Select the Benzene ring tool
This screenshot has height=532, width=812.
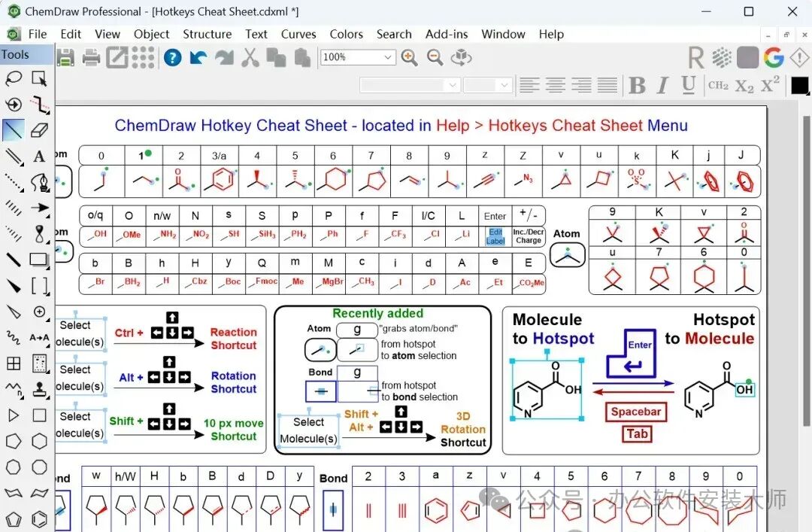[x=39, y=519]
